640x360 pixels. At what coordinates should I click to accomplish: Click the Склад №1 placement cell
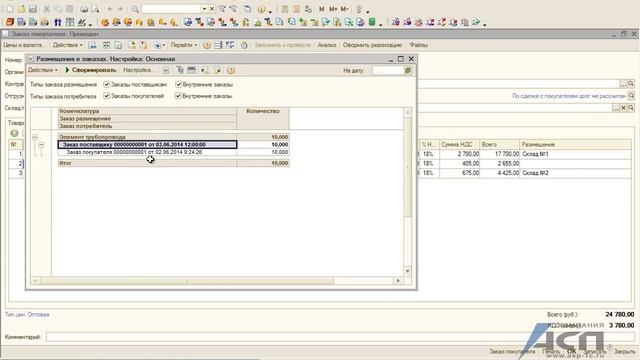pos(575,154)
